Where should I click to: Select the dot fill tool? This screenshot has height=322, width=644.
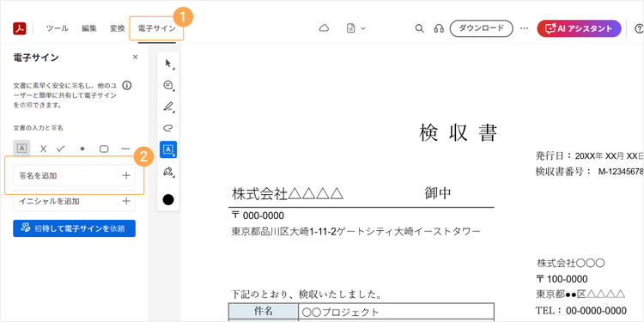point(82,149)
